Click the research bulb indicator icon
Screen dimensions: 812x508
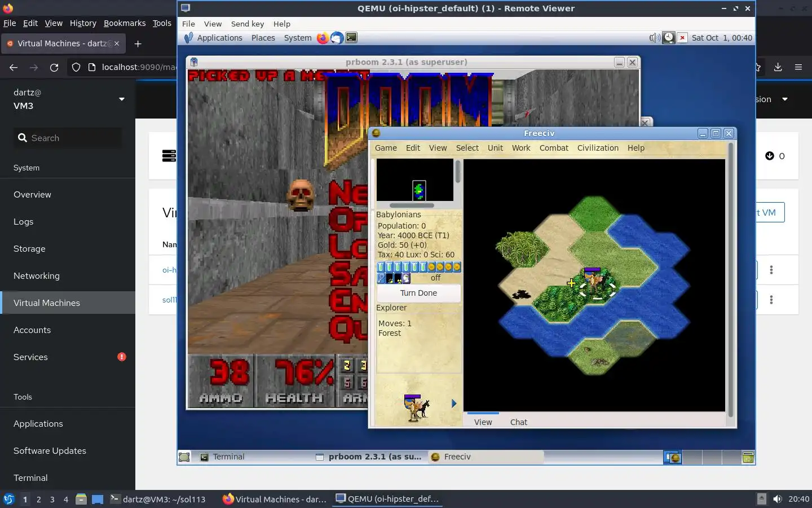click(x=381, y=278)
